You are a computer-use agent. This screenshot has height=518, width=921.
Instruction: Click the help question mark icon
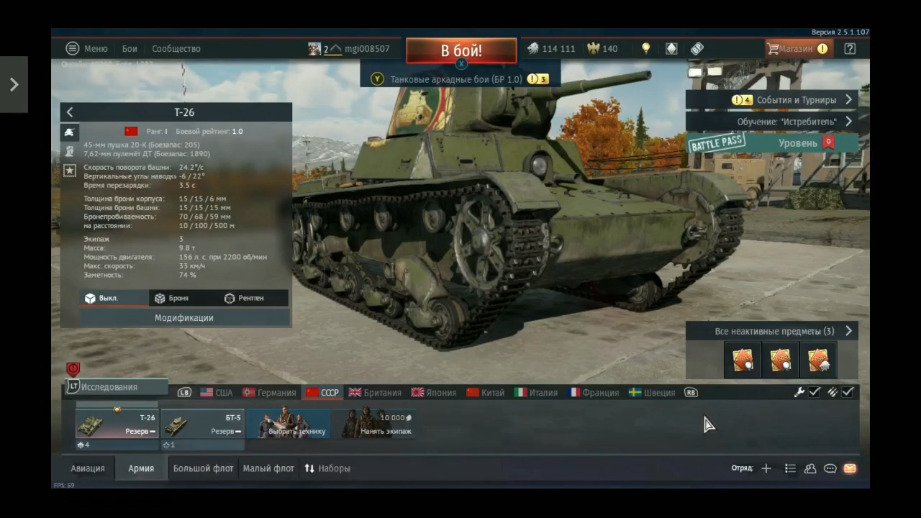coord(849,48)
